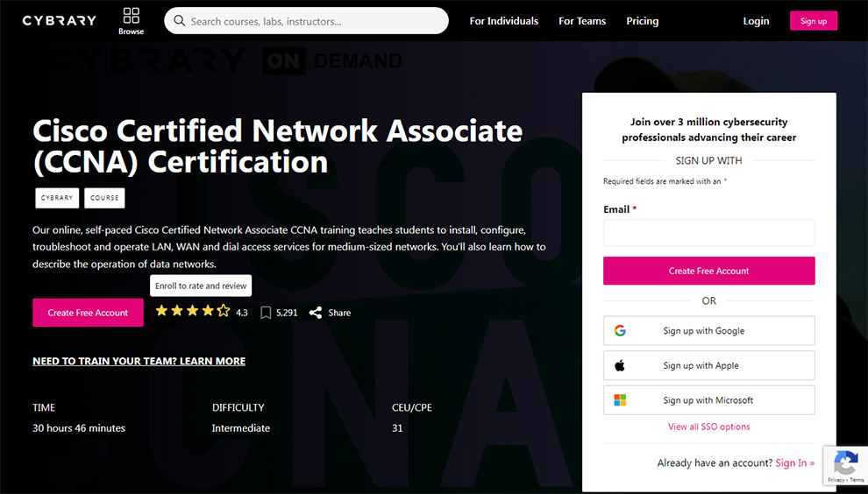Viewport: 868px width, 494px height.
Task: Click the reCAPTCHA Terms link
Action: pos(857,480)
